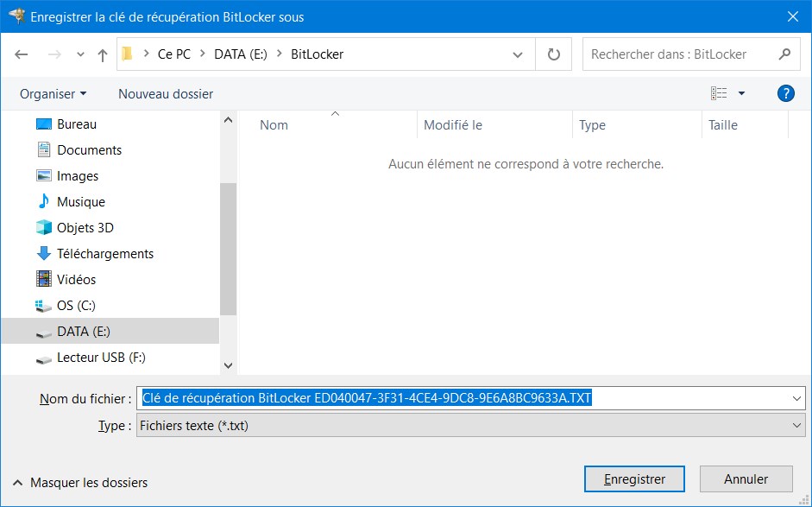812x507 pixels.
Task: Click the BitLocker title bar icon
Action: click(16, 16)
